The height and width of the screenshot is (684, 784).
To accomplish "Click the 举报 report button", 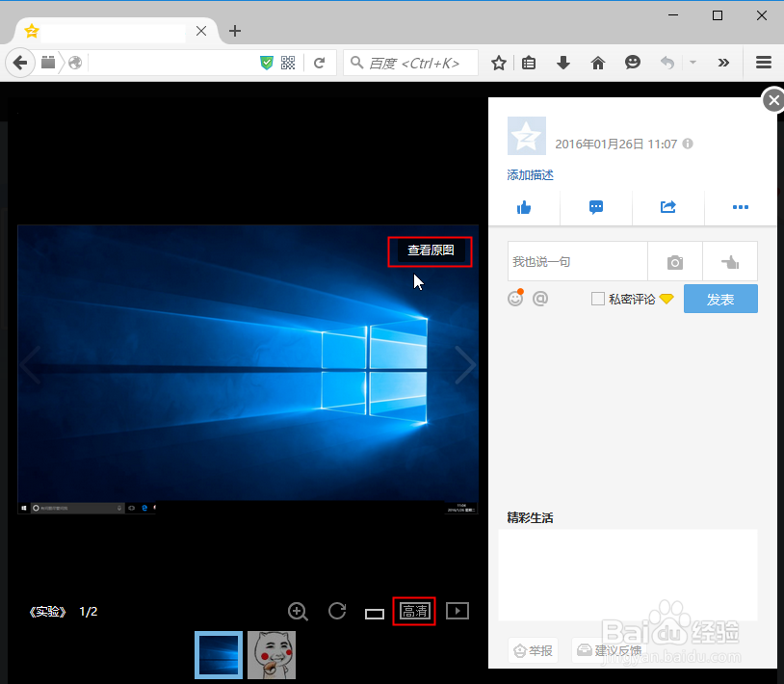I will tap(533, 650).
